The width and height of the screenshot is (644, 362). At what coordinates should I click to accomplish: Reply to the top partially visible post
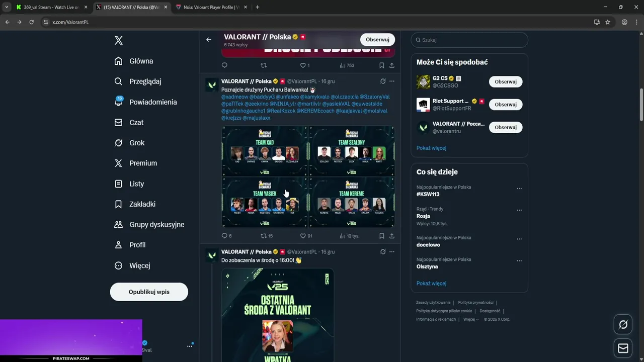[x=224, y=65]
